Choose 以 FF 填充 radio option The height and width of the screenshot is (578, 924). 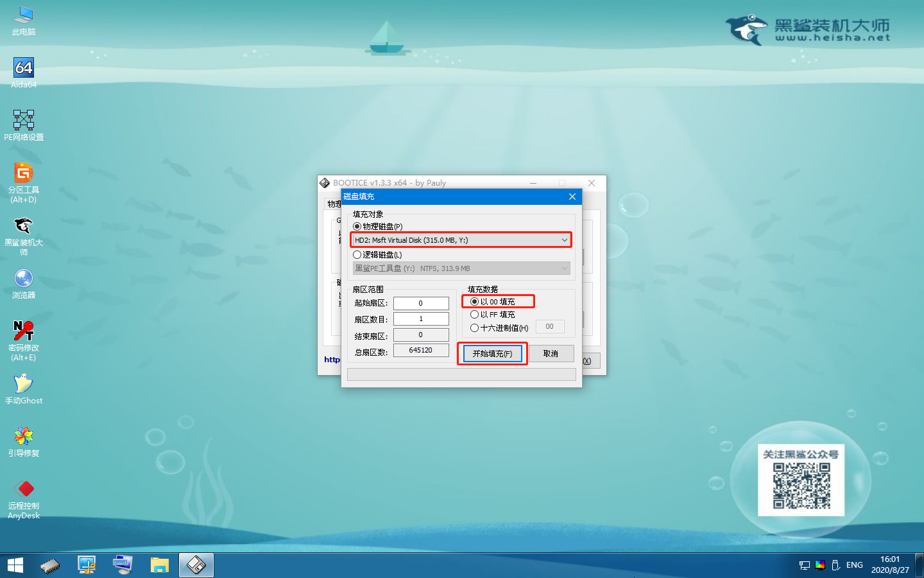[x=475, y=315]
